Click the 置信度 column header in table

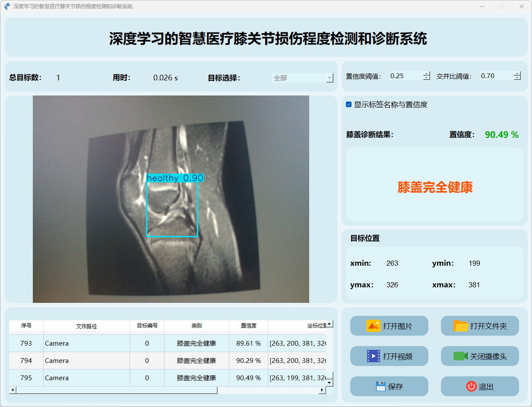click(248, 326)
